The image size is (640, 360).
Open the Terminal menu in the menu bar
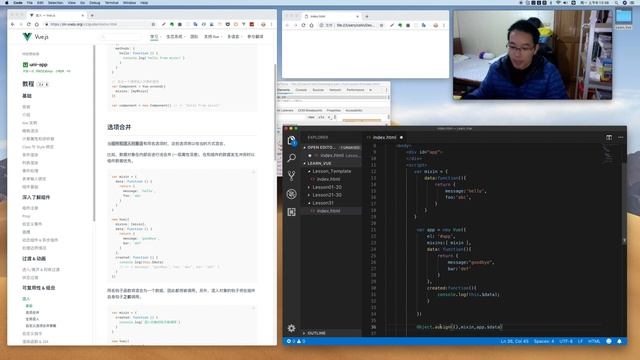[111, 2]
